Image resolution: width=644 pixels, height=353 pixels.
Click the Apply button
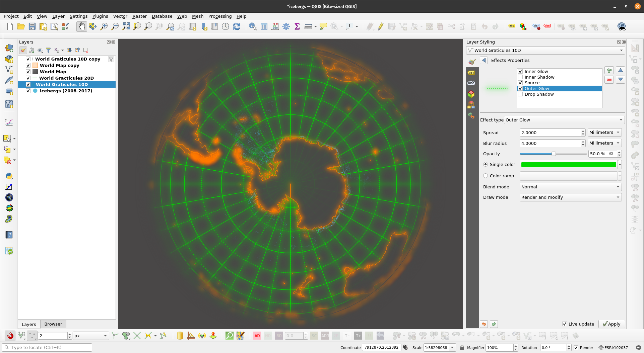coord(611,324)
